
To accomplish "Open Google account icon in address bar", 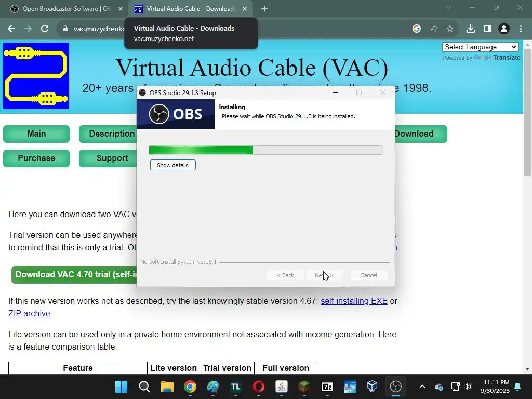I will click(417, 29).
